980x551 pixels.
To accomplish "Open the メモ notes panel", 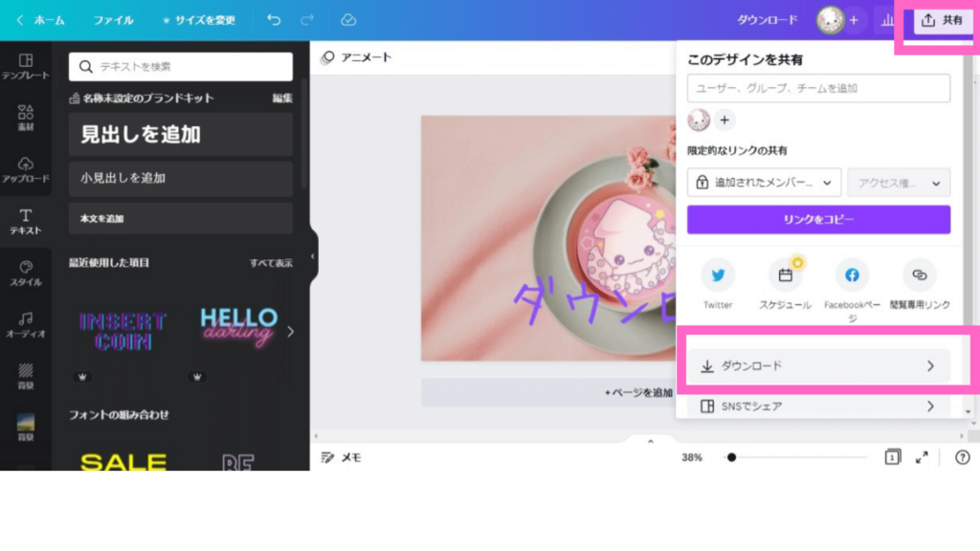I will (x=342, y=457).
